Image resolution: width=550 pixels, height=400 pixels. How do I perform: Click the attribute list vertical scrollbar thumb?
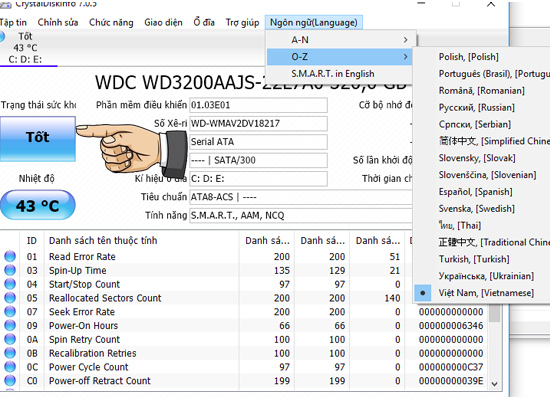495,313
